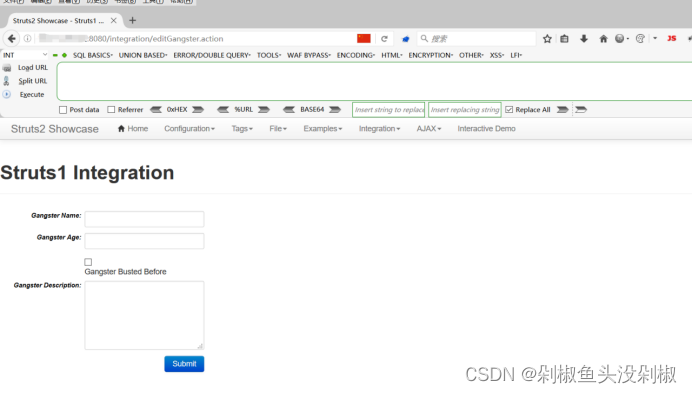Click the green dot icon in HackBar
Viewport: 692px width, 393px height.
[64, 55]
